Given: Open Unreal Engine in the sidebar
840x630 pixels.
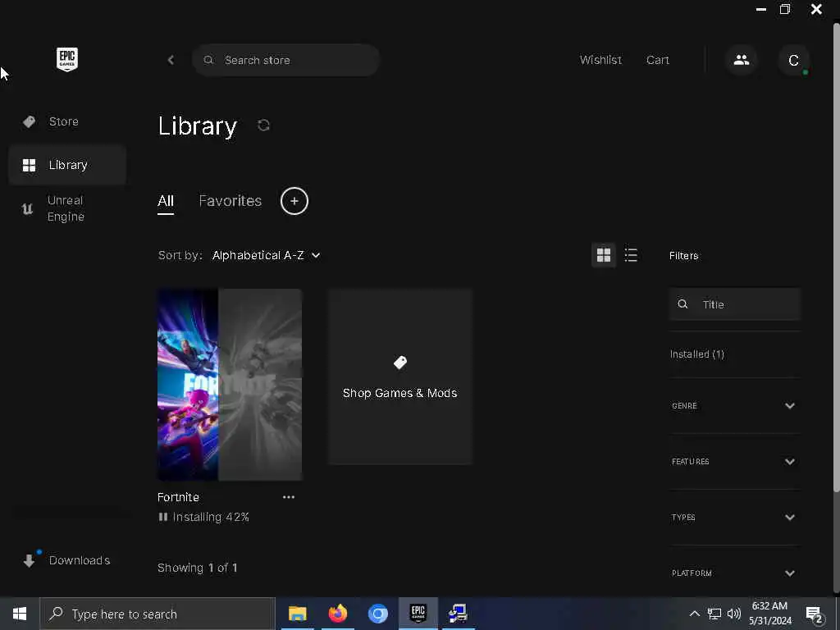Looking at the screenshot, I should pos(67,208).
